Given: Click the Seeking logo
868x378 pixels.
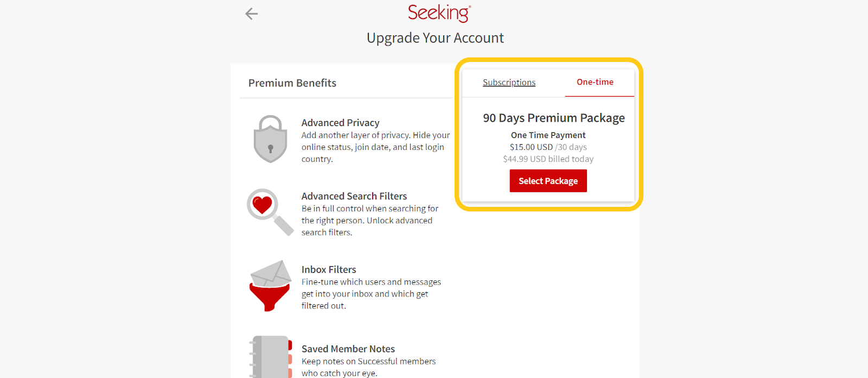Looking at the screenshot, I should [x=439, y=13].
